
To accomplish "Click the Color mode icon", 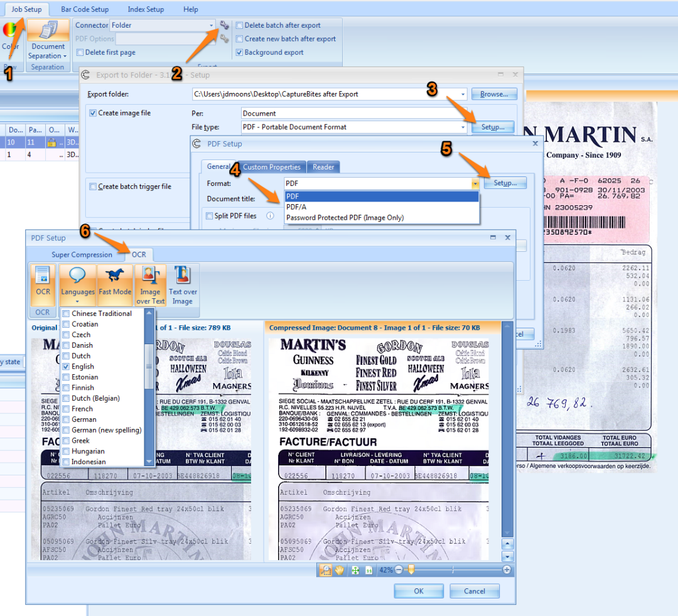I will 9,30.
